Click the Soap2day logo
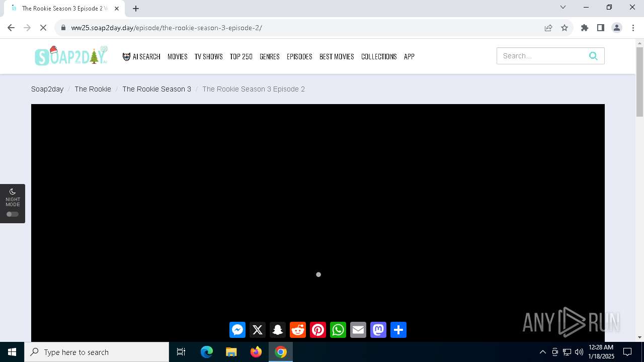This screenshot has height=362, width=644. click(71, 56)
